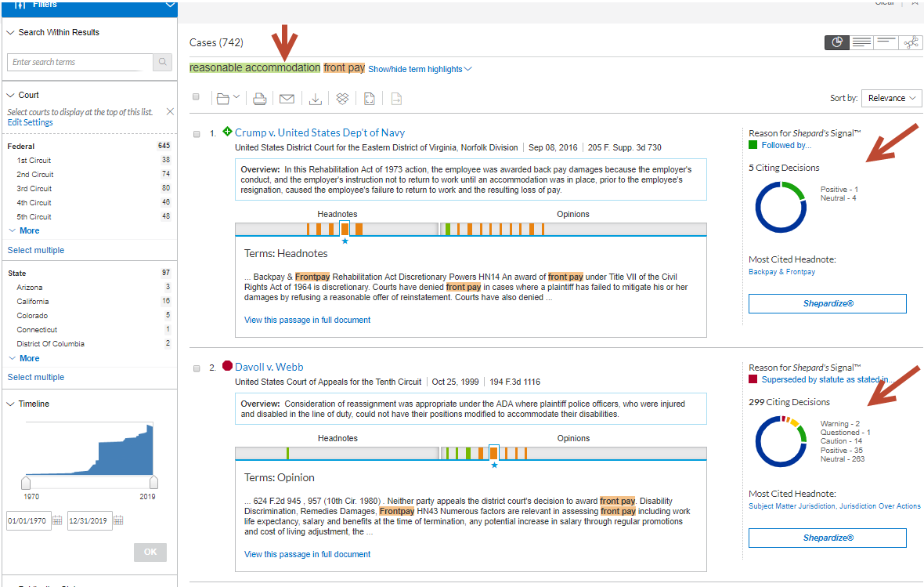Click Superseded by statute as stated in link
The image size is (924, 587).
(828, 379)
